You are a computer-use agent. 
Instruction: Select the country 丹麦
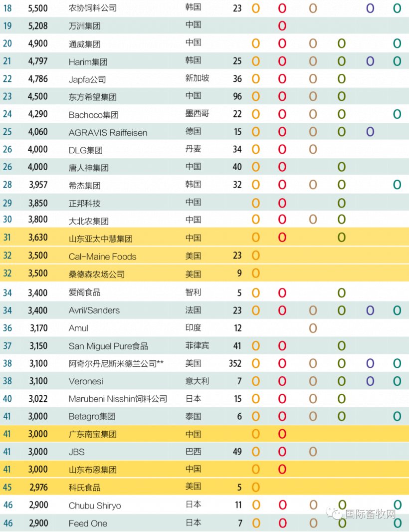(x=194, y=149)
